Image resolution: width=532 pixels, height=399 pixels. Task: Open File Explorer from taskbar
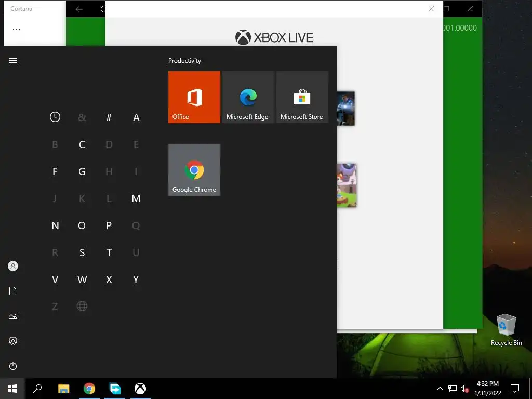click(x=63, y=389)
